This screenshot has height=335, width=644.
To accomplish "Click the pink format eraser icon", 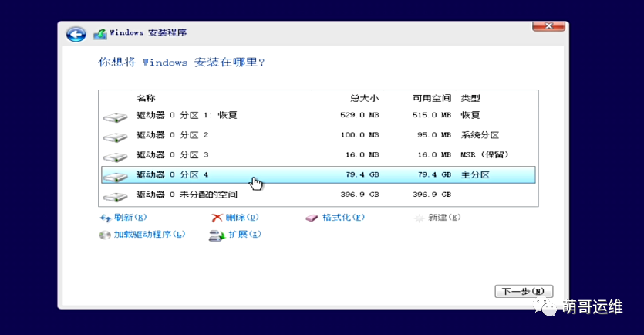I will pyautogui.click(x=312, y=218).
